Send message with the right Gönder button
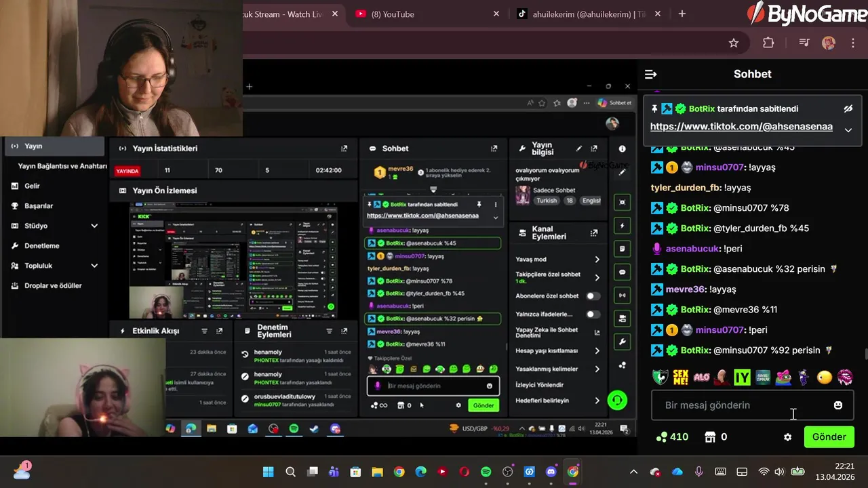 tap(829, 437)
